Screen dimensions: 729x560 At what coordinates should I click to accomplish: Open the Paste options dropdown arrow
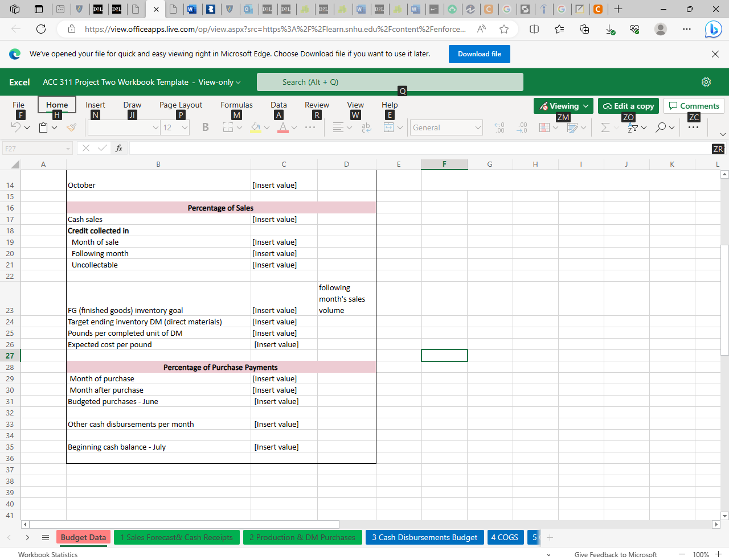(x=55, y=127)
